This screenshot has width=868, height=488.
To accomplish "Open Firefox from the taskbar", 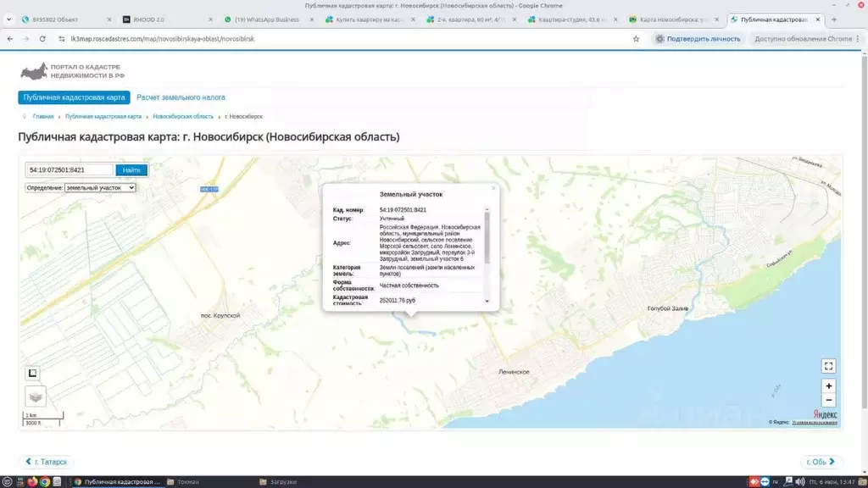I will (32, 482).
